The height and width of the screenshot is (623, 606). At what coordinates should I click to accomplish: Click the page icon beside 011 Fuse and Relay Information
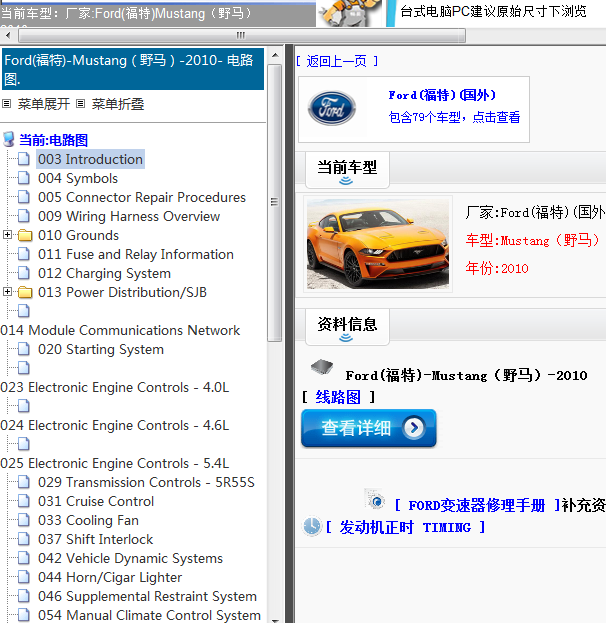coord(24,254)
